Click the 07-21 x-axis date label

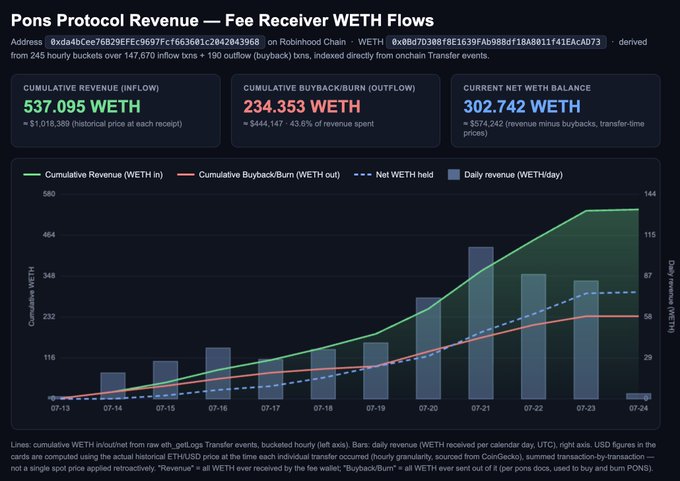tap(481, 408)
